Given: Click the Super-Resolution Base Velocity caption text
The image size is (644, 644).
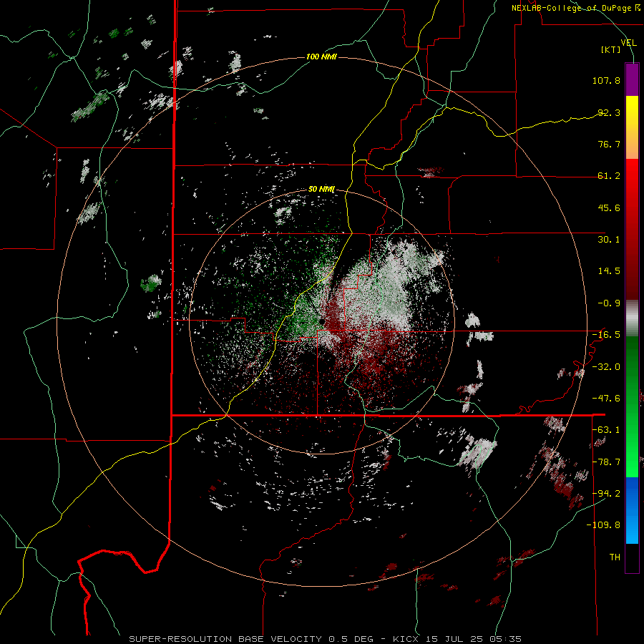Looking at the screenshot, I should [326, 639].
